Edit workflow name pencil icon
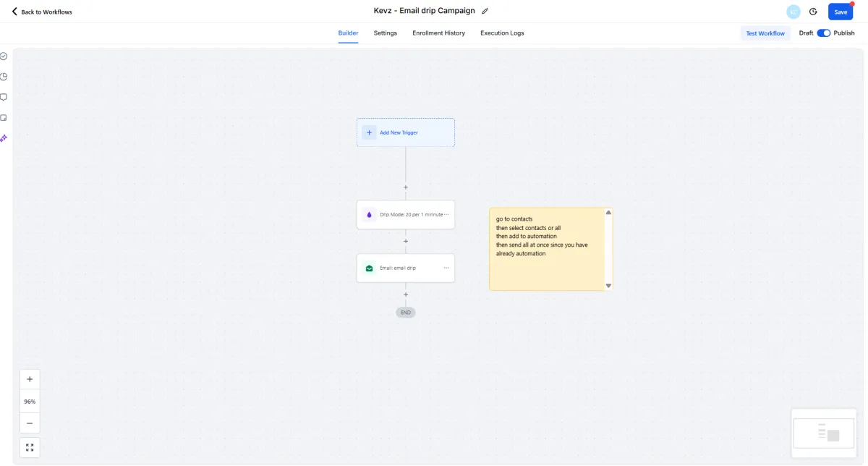Screen dimensions: 868x466 [x=485, y=12]
